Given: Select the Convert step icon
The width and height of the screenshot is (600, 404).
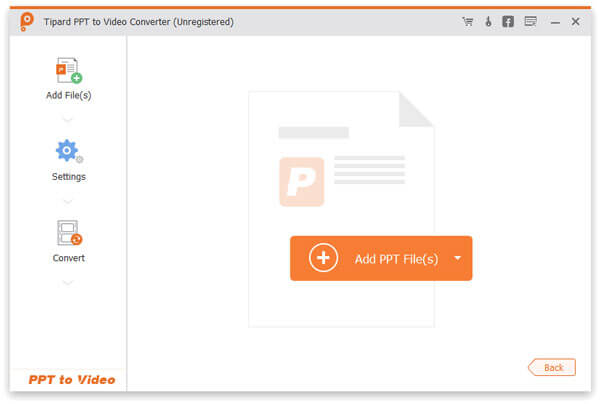Looking at the screenshot, I should 69,233.
